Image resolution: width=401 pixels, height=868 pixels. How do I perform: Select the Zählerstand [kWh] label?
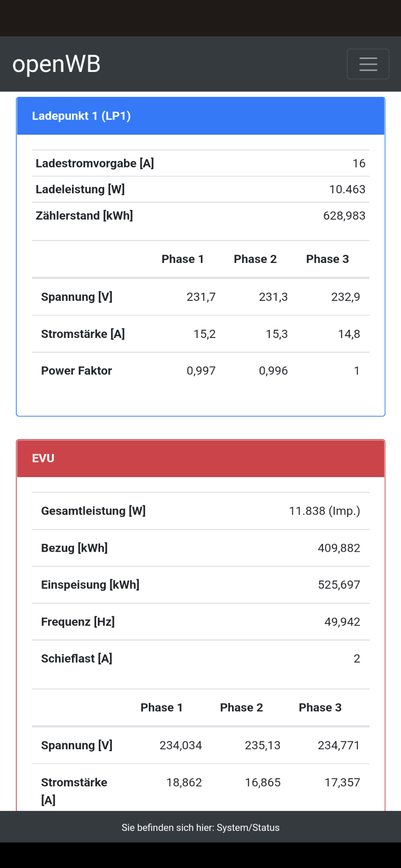click(84, 216)
